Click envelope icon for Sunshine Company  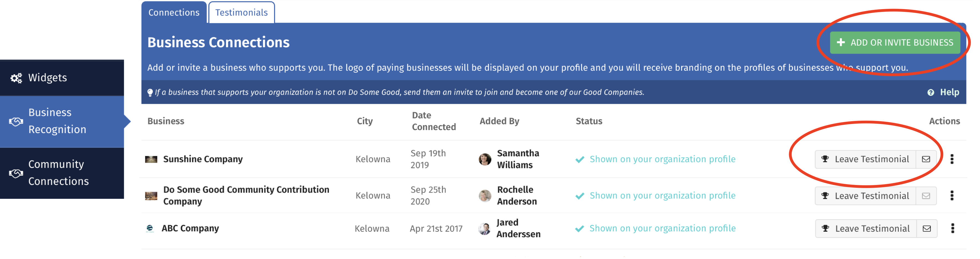(x=926, y=159)
